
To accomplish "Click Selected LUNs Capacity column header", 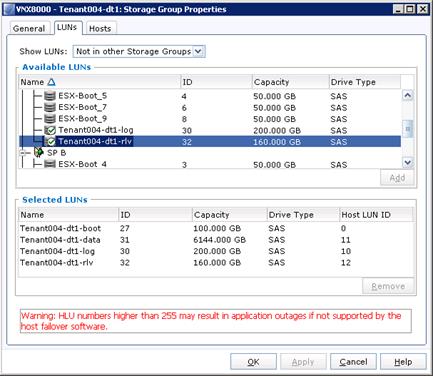I will 229,215.
